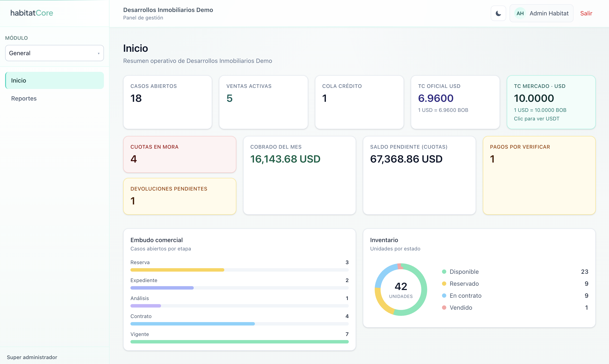
Task: Click Desarrollos Inmobiliarios Demo header title
Action: (x=168, y=10)
